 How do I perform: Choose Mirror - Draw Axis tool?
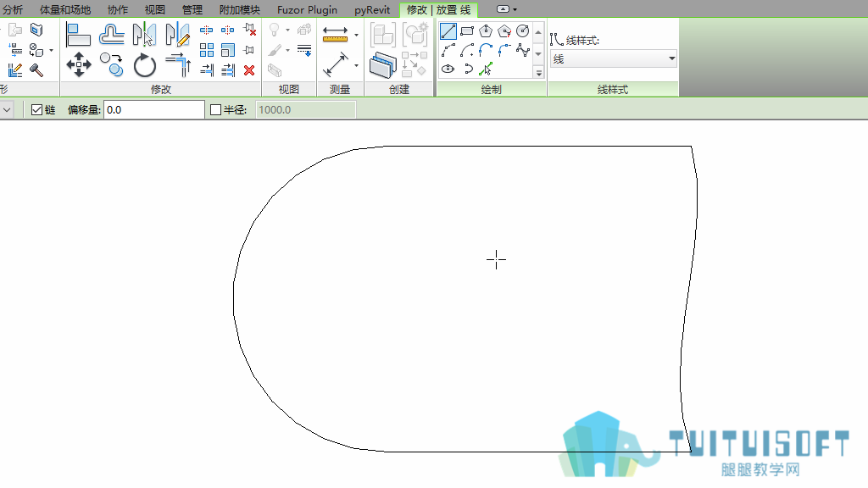177,34
